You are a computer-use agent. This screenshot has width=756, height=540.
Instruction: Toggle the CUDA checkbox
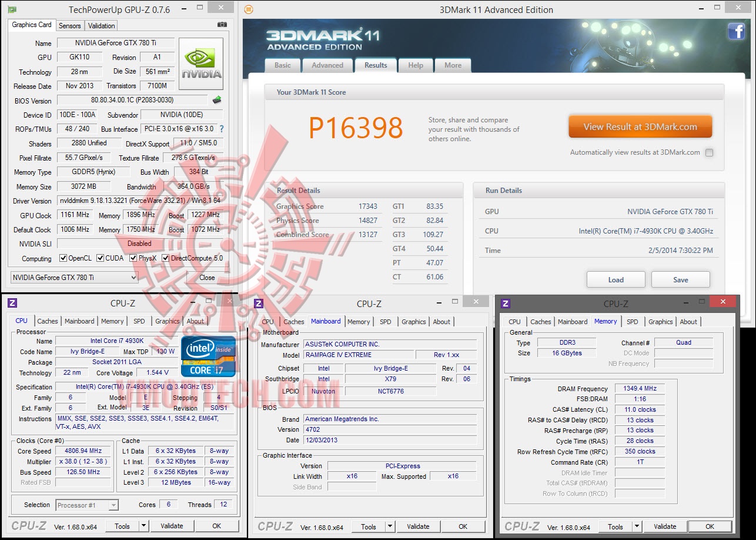click(x=101, y=258)
